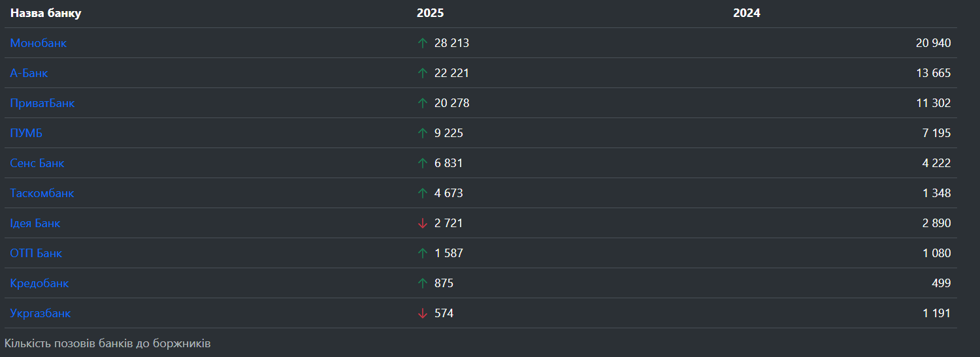Click the red down arrow beside 2 721
The width and height of the screenshot is (980, 357).
coord(423,223)
